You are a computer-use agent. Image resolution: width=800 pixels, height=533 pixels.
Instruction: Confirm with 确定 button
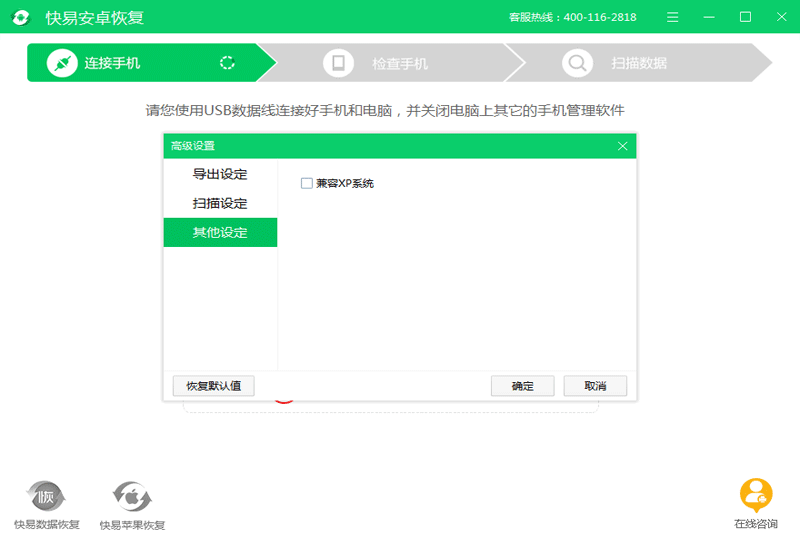[x=522, y=386]
